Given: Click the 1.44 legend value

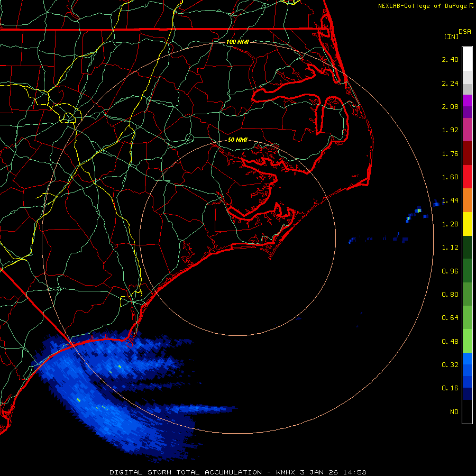Looking at the screenshot, I should [x=450, y=200].
